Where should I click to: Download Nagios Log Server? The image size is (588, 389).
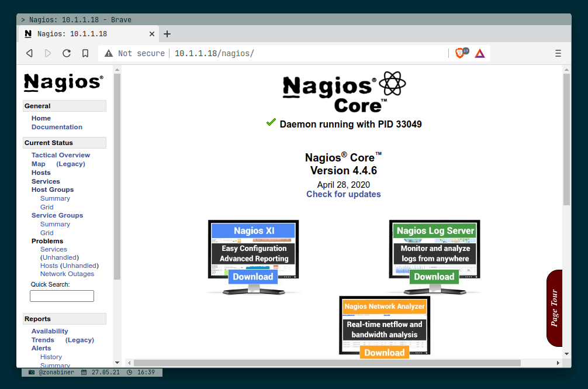[x=434, y=277]
